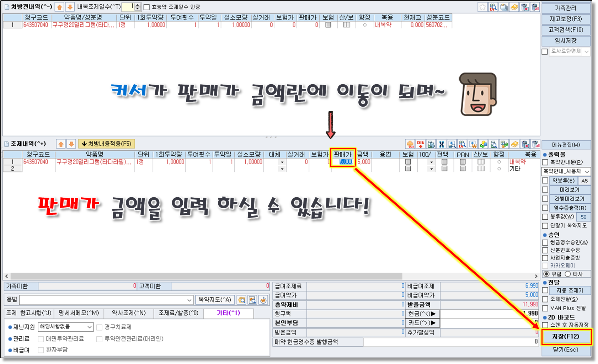Click the 처방내용적용(F5) button
The image size is (598, 364).
pos(106,144)
